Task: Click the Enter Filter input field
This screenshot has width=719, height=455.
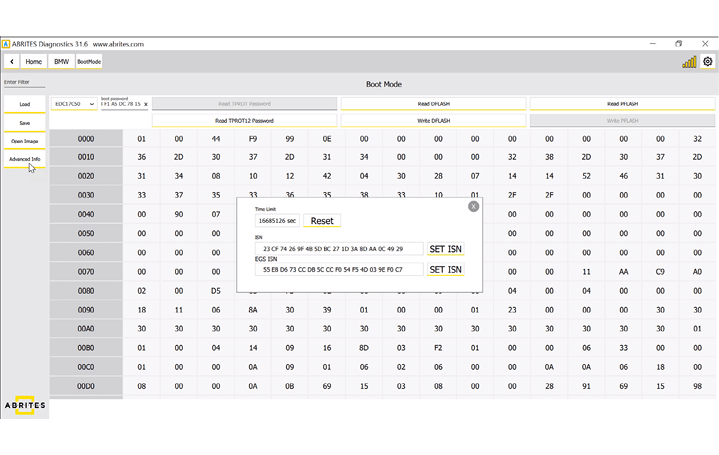Action: [x=24, y=83]
